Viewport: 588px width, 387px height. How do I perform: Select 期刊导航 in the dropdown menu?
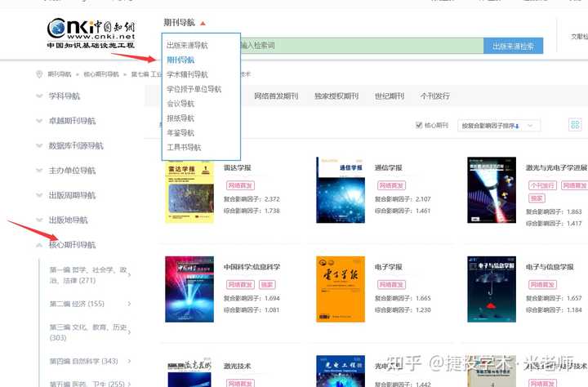click(x=180, y=60)
